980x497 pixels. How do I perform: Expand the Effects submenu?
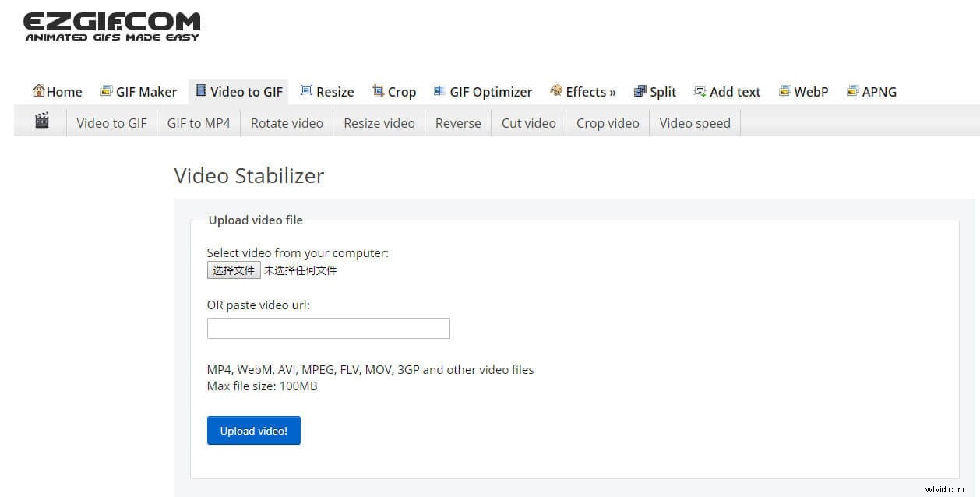tap(583, 91)
